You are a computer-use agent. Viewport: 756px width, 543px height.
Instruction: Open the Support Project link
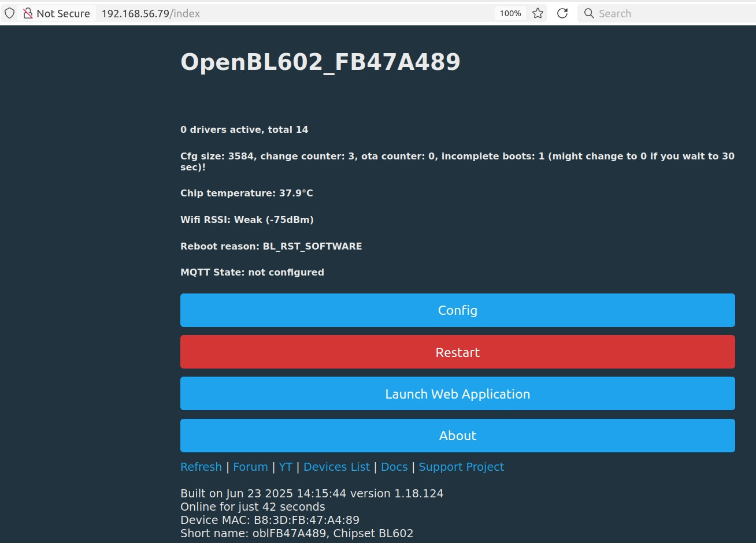461,467
